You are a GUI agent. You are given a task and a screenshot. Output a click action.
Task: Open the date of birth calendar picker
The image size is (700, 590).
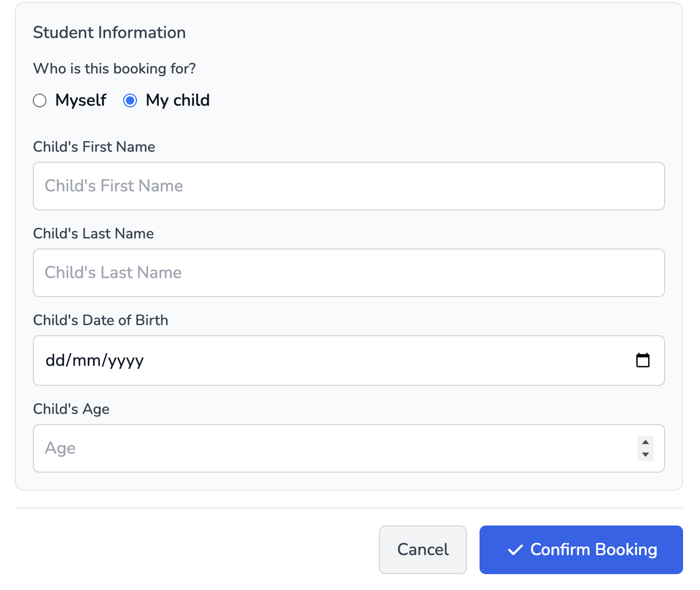point(642,361)
